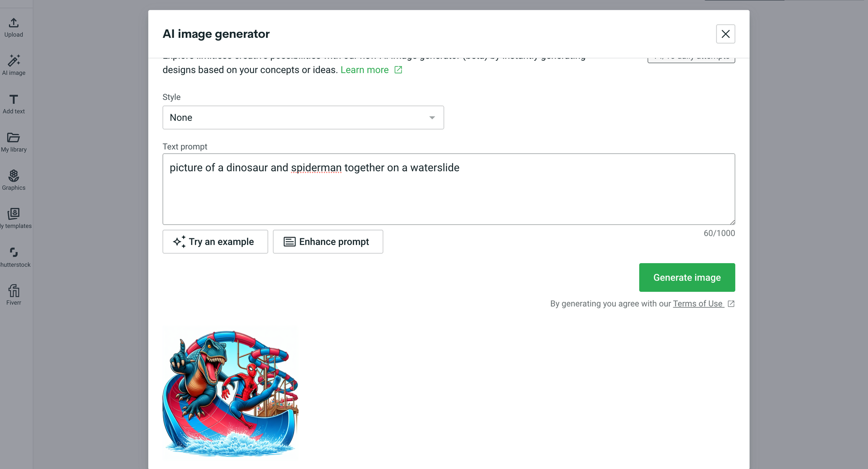868x469 pixels.
Task: Select the Upload tool in sidebar
Action: click(13, 27)
